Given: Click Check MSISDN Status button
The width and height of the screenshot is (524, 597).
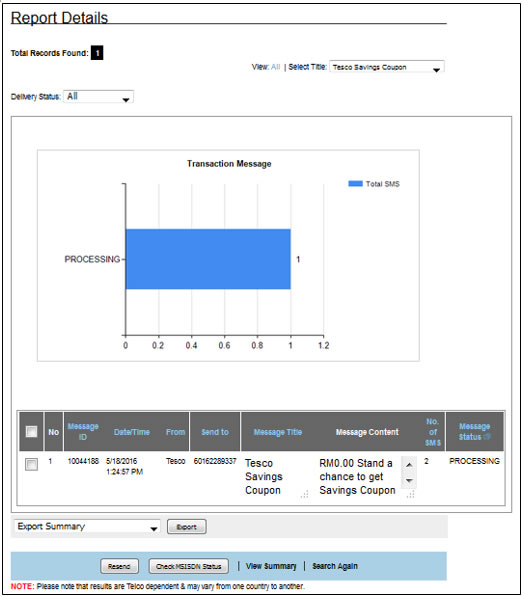Looking at the screenshot, I should [189, 566].
